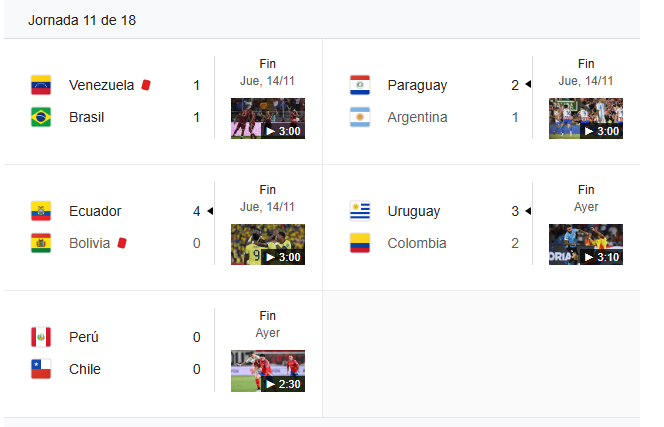Select the Argentina flag icon

point(360,117)
